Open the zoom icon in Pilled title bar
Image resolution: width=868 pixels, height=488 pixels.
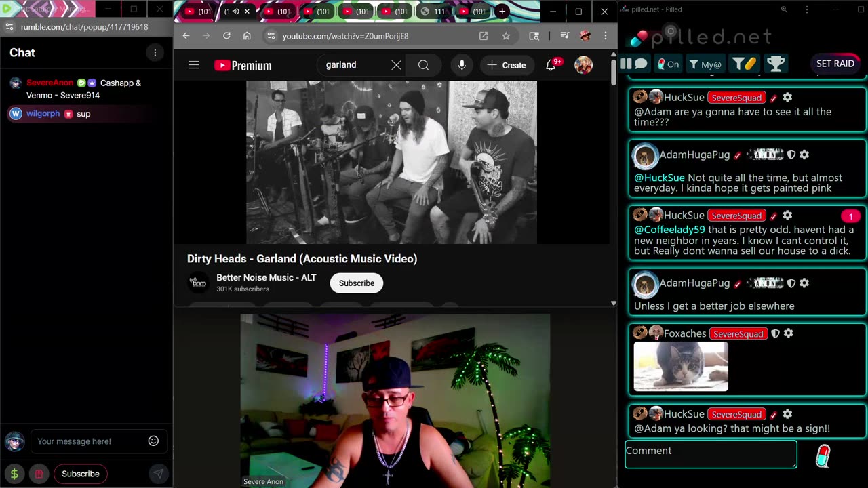[x=784, y=9]
